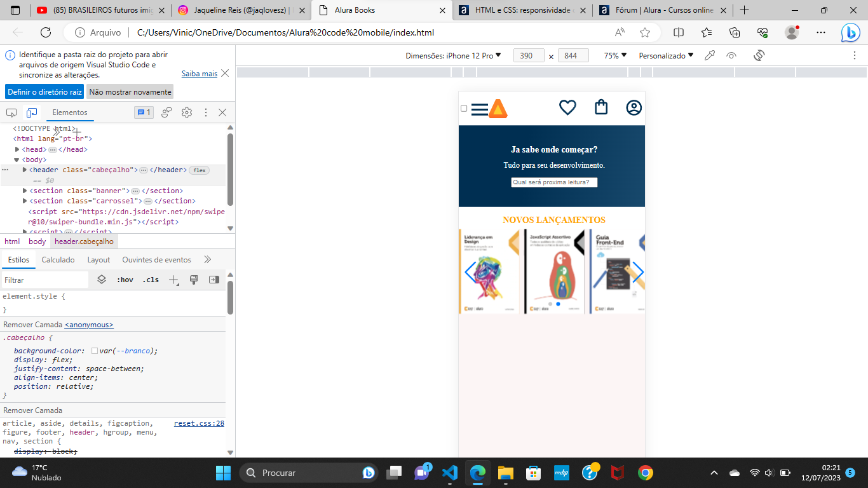Open the user profile icon

pyautogui.click(x=634, y=107)
